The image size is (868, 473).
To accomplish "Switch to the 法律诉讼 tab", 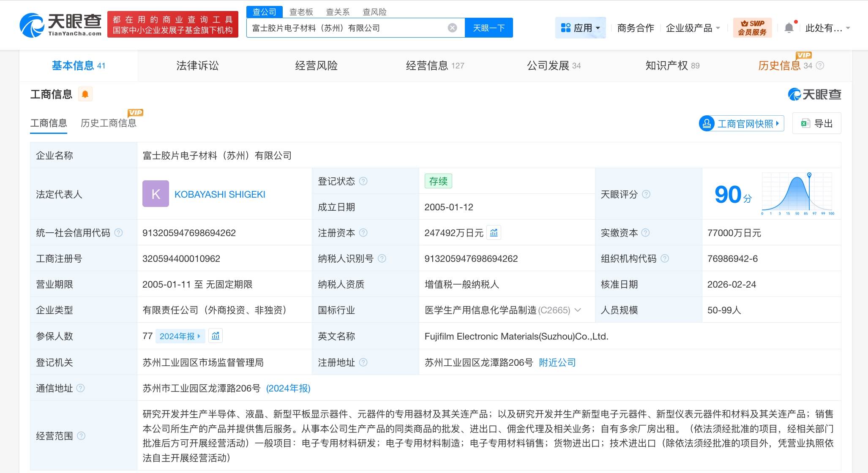I will tap(197, 65).
